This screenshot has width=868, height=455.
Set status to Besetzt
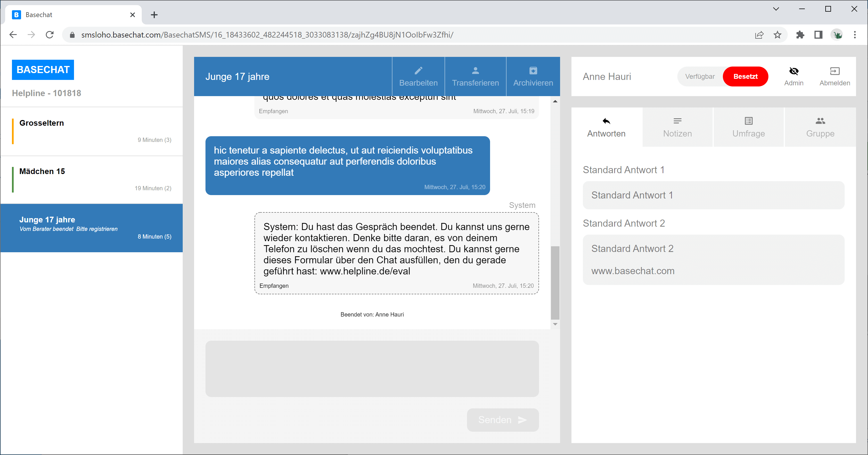tap(745, 76)
